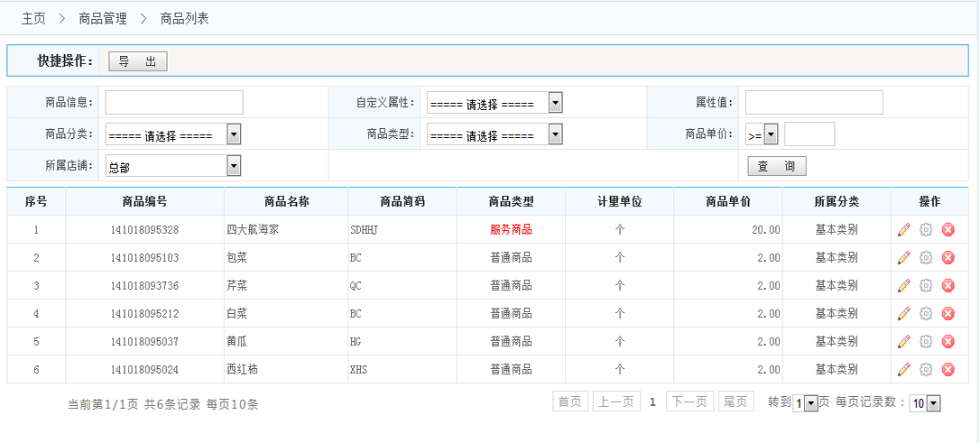Image resolution: width=980 pixels, height=443 pixels.
Task: Open the 商品类型 dropdown
Action: [495, 135]
